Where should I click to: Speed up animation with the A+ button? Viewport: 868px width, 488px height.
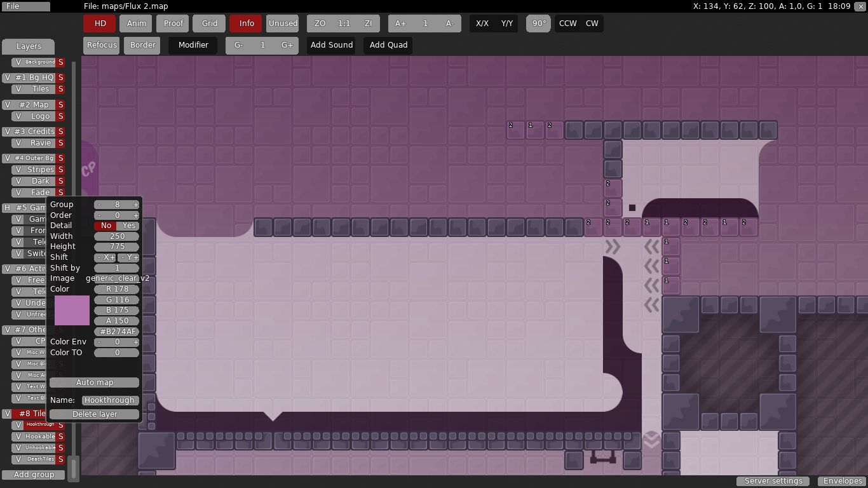pos(400,24)
